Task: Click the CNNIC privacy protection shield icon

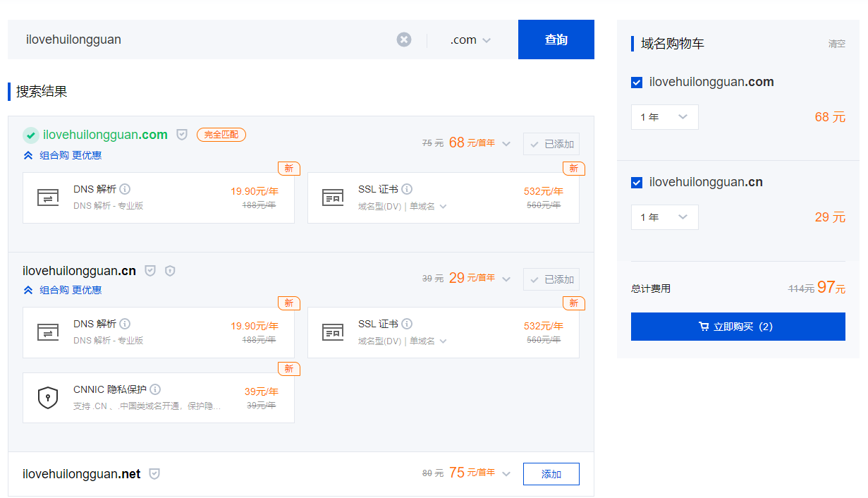Action: [47, 398]
